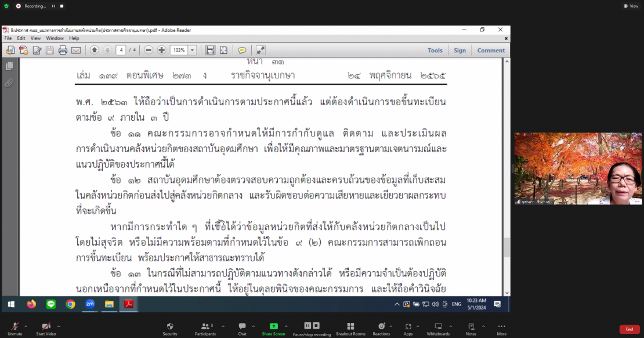Viewport: 644px width, 338px height.
Task: Click the Save file floppy disk icon
Action: pyautogui.click(x=50, y=50)
